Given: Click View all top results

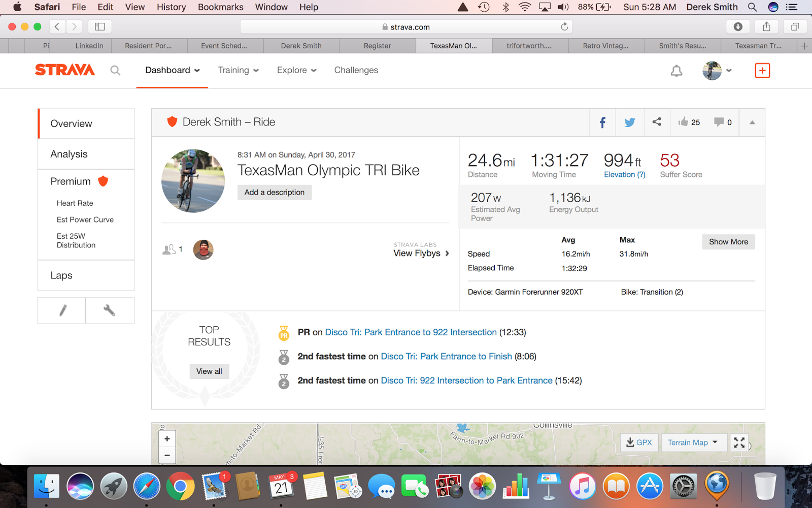Looking at the screenshot, I should coord(209,371).
